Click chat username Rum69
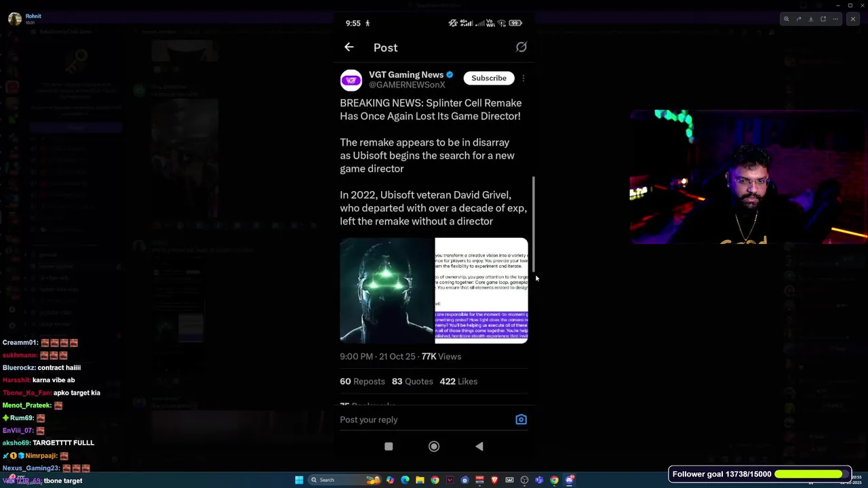Image resolution: width=868 pixels, height=488 pixels. (x=22, y=418)
